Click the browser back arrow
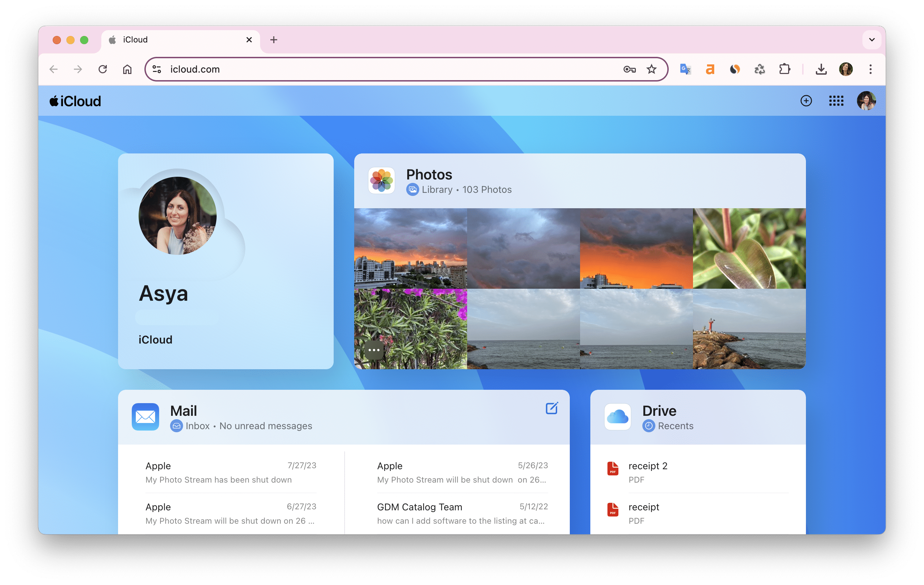This screenshot has height=585, width=924. coord(53,69)
